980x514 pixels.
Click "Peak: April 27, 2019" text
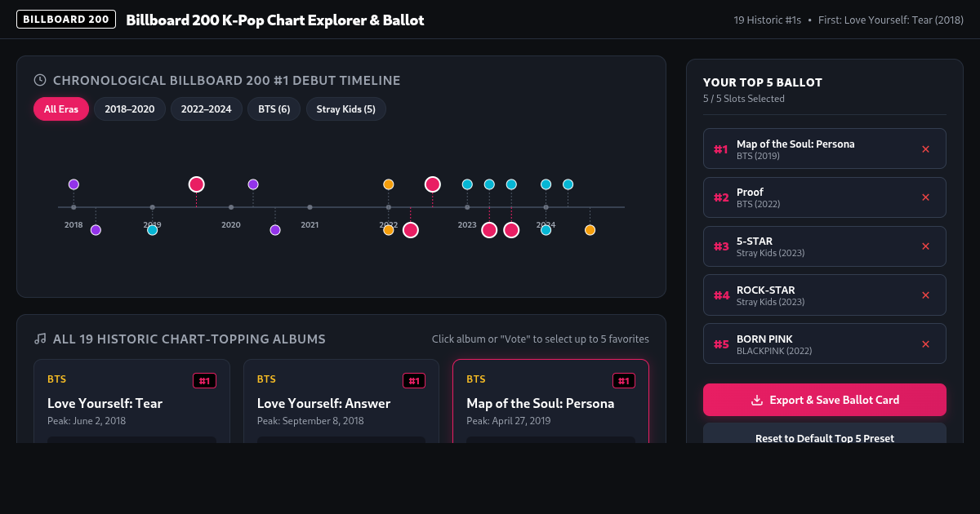coord(509,421)
